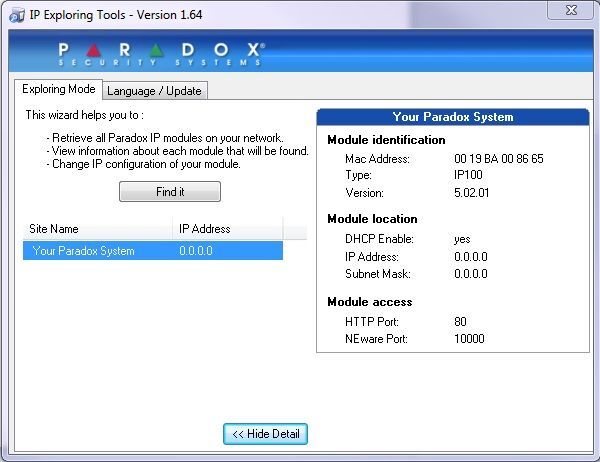Sort list by IP Address column header
The width and height of the screenshot is (600, 462).
[226, 229]
